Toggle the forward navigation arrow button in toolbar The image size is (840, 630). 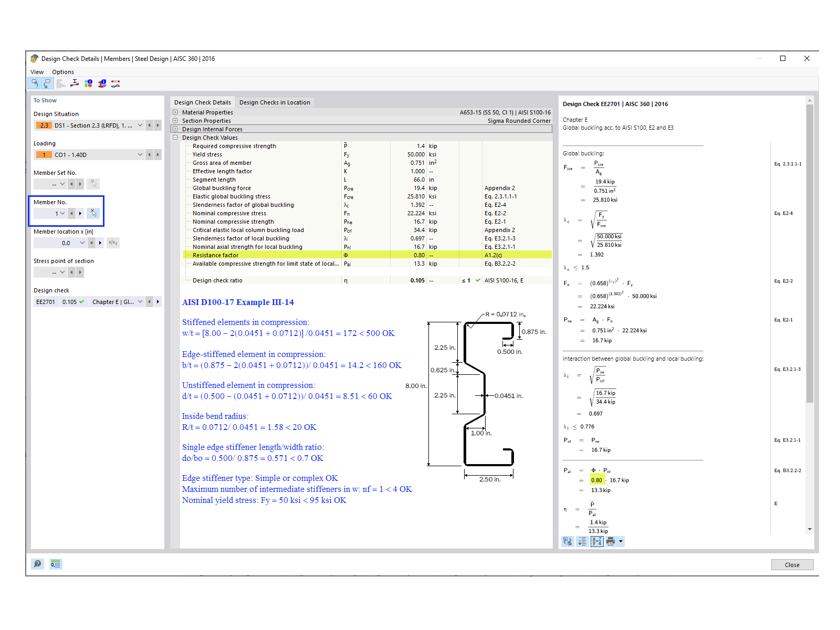pyautogui.click(x=46, y=83)
